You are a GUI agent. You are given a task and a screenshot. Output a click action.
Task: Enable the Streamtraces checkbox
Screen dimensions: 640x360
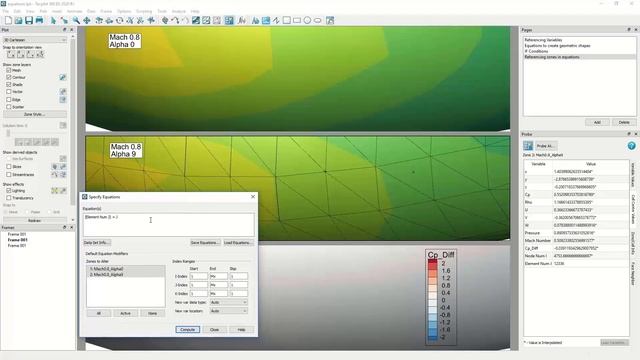point(9,174)
